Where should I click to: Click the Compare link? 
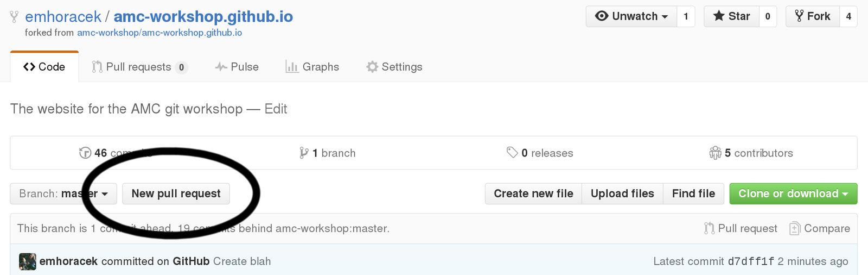[x=820, y=228]
